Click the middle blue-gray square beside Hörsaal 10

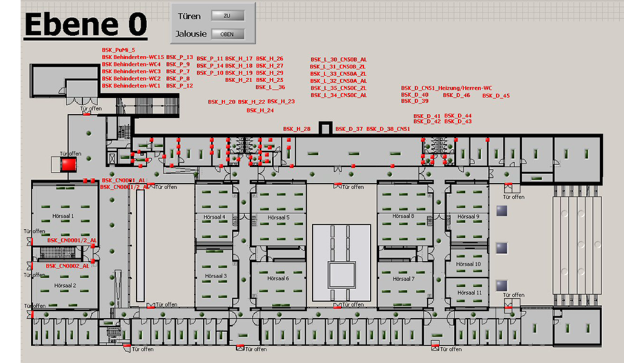[x=501, y=248]
